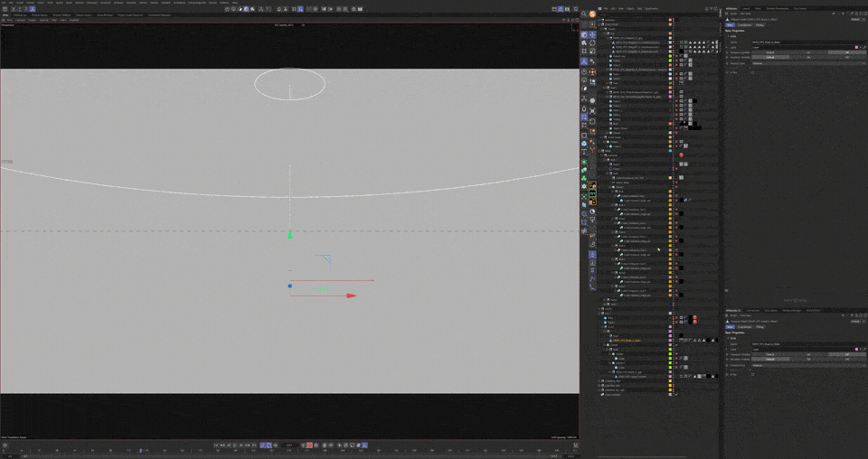The height and width of the screenshot is (459, 868).
Task: Click red X-axis arrow of viewport gizmo
Action: pyautogui.click(x=352, y=295)
